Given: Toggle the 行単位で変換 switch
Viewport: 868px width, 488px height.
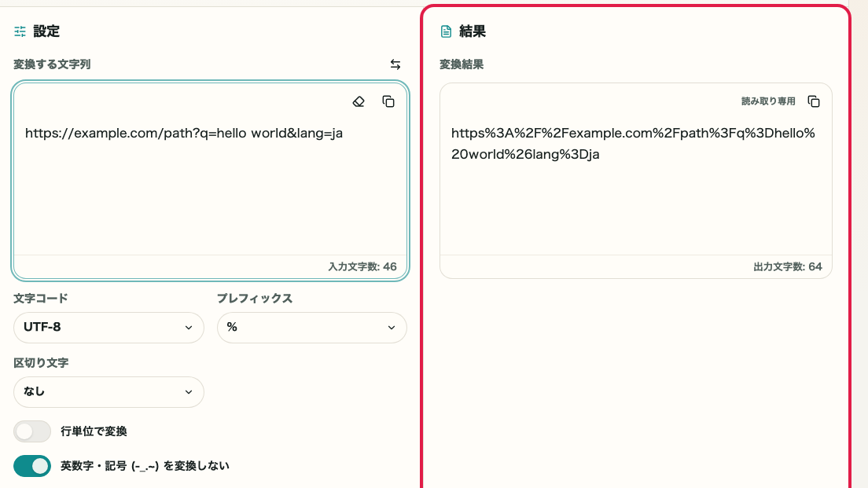Looking at the screenshot, I should coord(32,431).
